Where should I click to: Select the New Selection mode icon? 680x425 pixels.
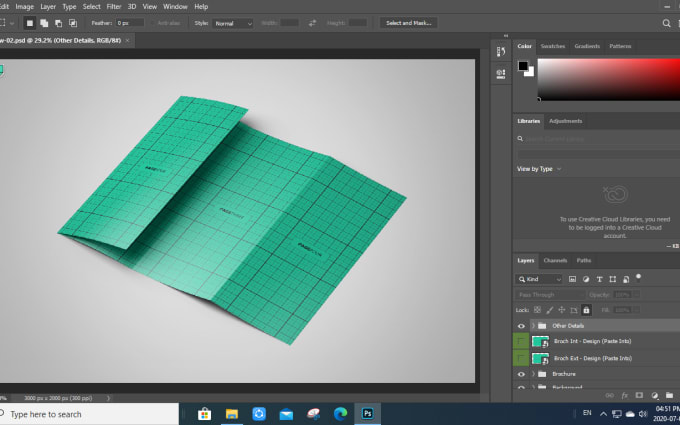[29, 23]
